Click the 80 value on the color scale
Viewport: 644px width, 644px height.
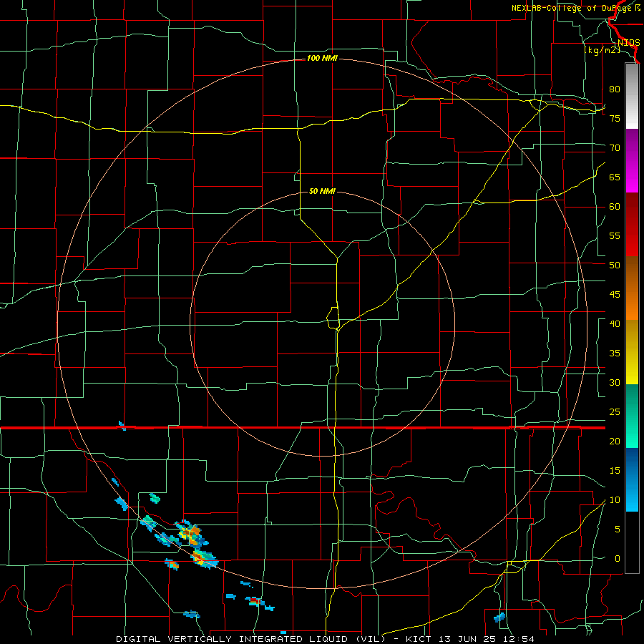[x=615, y=89]
